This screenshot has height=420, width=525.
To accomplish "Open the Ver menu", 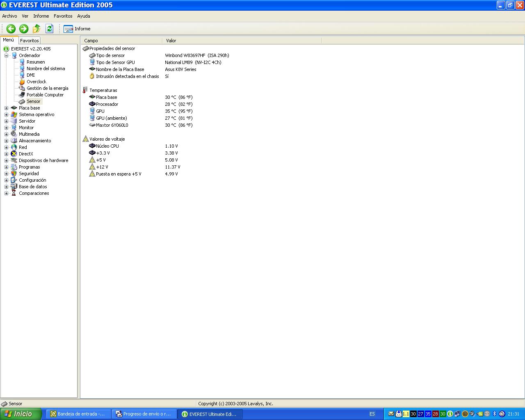I will pos(25,16).
